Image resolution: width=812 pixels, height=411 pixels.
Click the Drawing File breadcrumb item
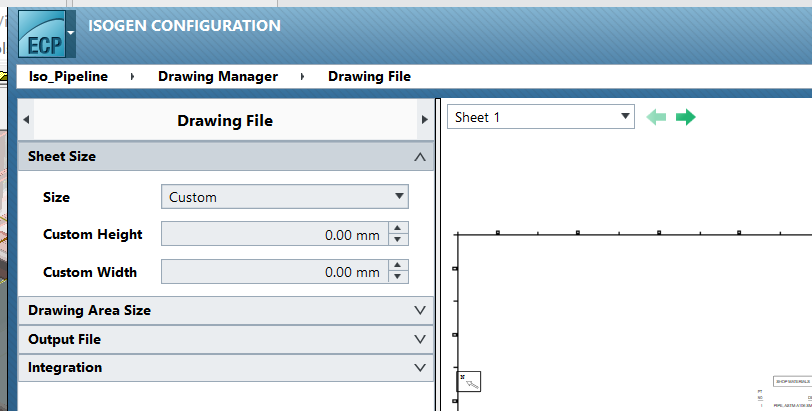(369, 77)
